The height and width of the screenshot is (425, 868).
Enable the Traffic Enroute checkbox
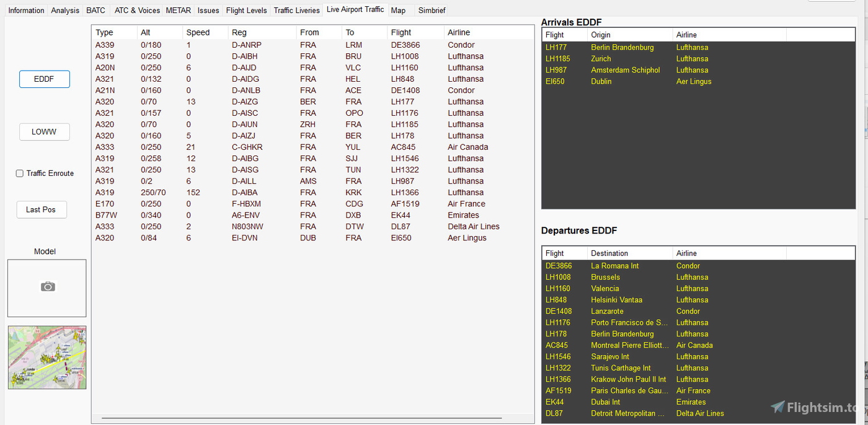click(19, 173)
